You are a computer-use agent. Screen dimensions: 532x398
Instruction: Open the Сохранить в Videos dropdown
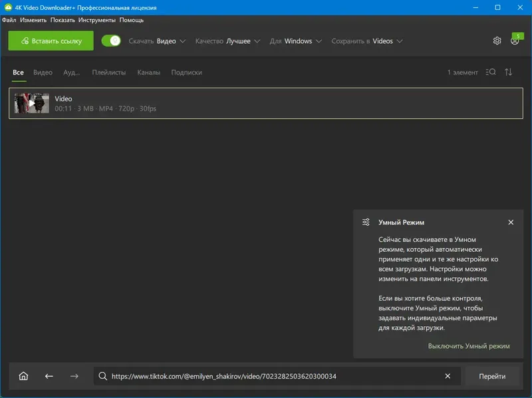click(367, 41)
